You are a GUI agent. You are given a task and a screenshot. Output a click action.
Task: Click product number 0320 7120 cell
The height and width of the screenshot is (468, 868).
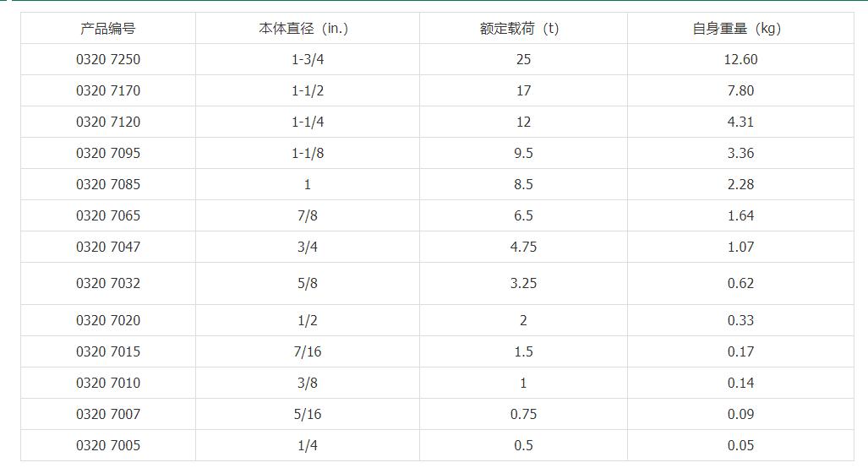pos(108,122)
